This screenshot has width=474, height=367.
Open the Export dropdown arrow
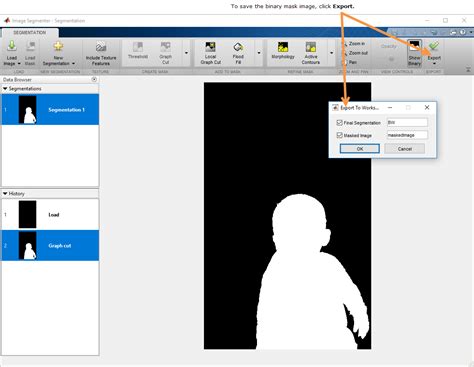[x=434, y=63]
